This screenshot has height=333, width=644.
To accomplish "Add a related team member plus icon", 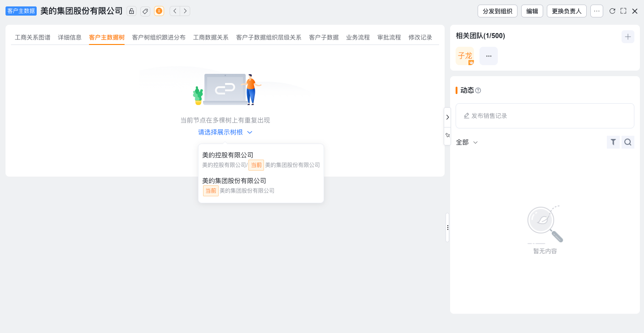I will coord(628,37).
